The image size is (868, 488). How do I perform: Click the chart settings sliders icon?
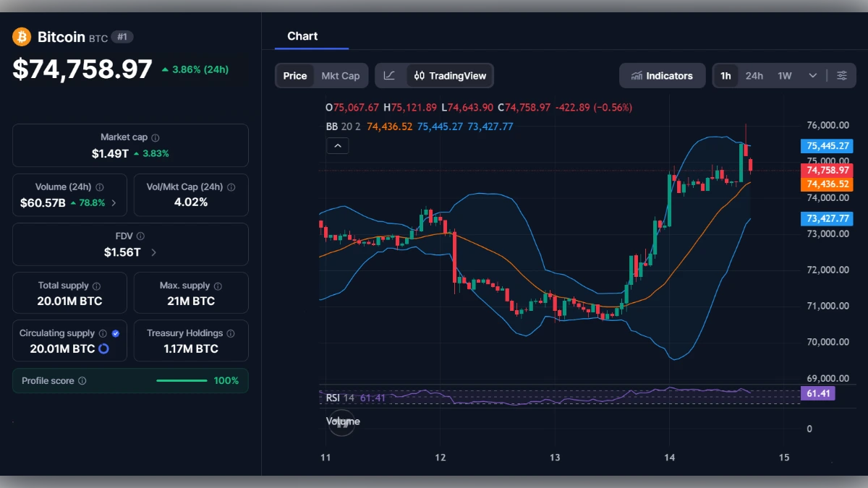(x=842, y=75)
